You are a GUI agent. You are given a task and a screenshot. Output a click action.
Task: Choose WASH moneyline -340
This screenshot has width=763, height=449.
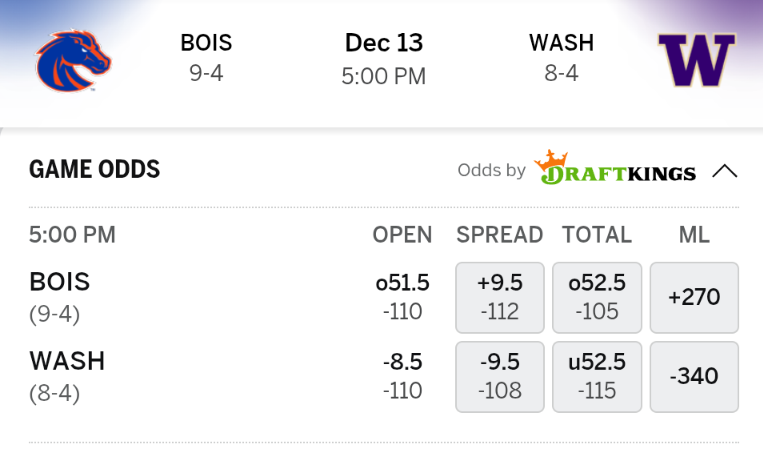point(694,377)
